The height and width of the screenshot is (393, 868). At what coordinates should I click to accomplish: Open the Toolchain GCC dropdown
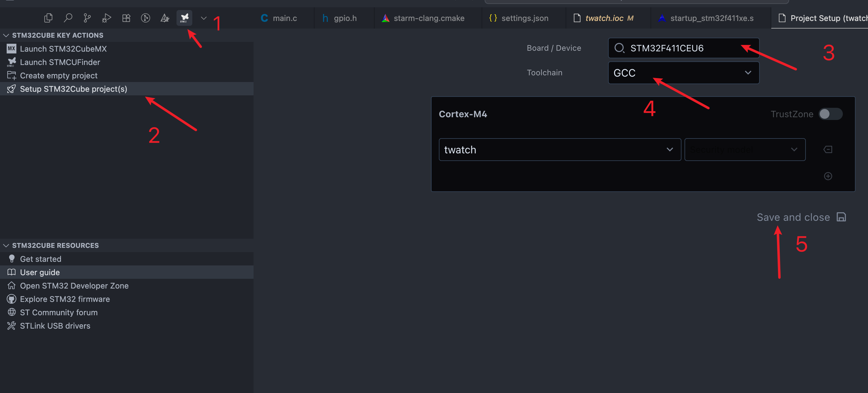point(683,73)
